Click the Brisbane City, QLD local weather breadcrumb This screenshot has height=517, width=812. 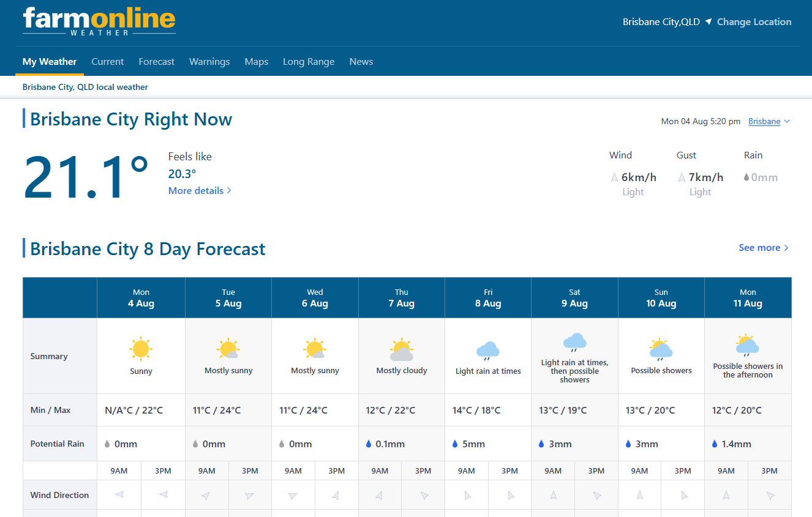pos(85,87)
